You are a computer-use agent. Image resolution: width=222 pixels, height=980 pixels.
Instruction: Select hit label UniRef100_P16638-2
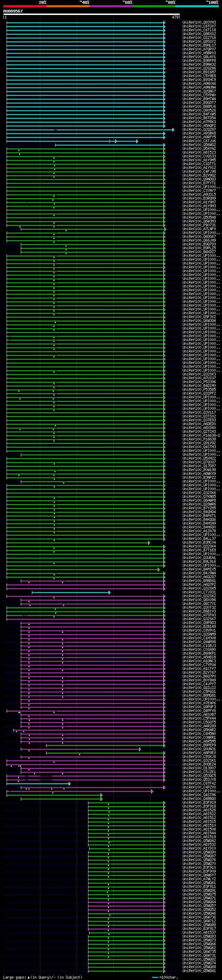[x=202, y=436]
